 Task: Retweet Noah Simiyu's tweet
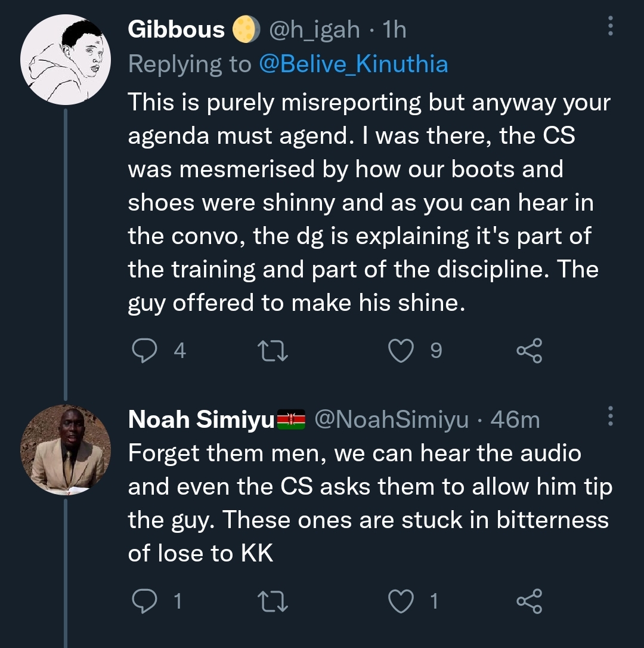pyautogui.click(x=275, y=601)
